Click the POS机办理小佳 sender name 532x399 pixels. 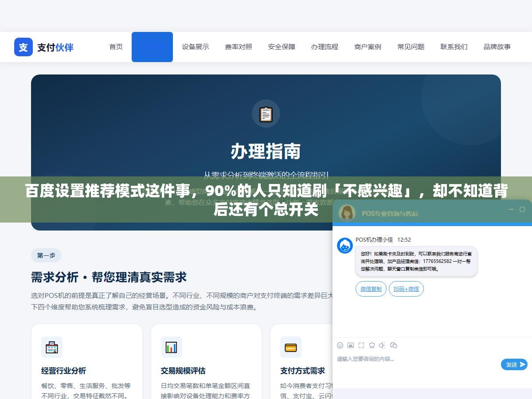[x=374, y=239]
